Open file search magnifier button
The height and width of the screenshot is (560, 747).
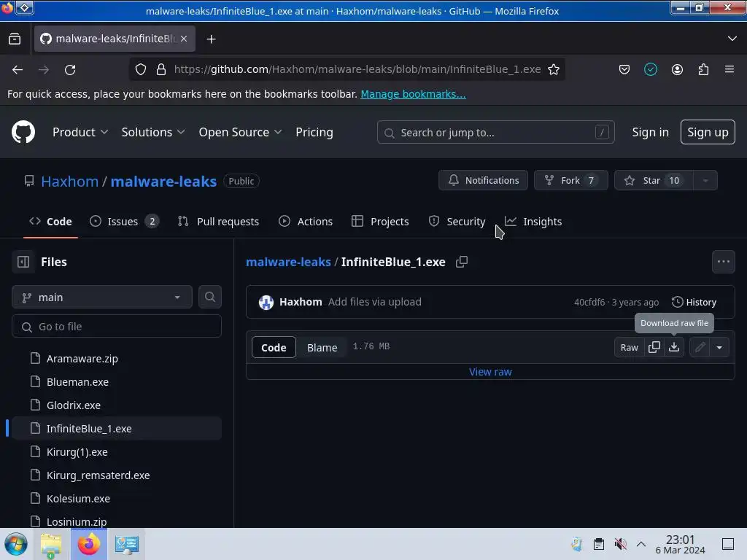[x=210, y=297]
